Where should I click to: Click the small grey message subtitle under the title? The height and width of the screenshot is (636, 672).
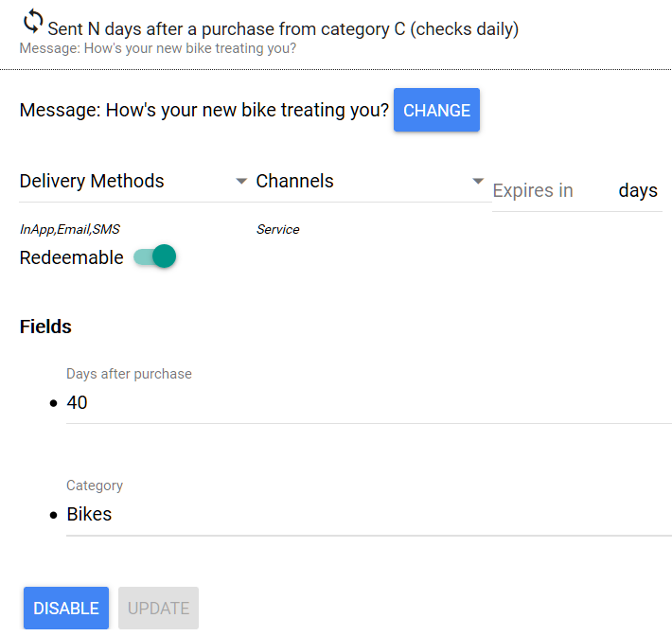157,48
